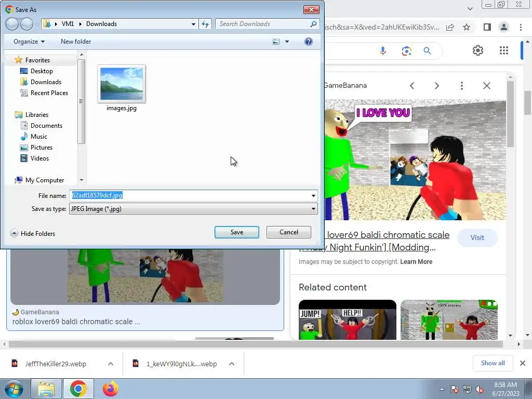Click the Hide Folders toggle
The image size is (532, 399).
(33, 233)
